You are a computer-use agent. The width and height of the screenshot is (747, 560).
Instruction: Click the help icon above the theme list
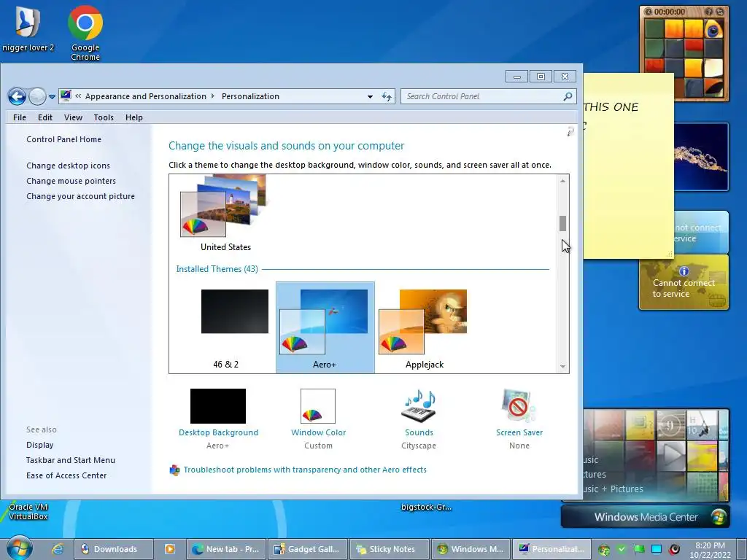tap(570, 131)
